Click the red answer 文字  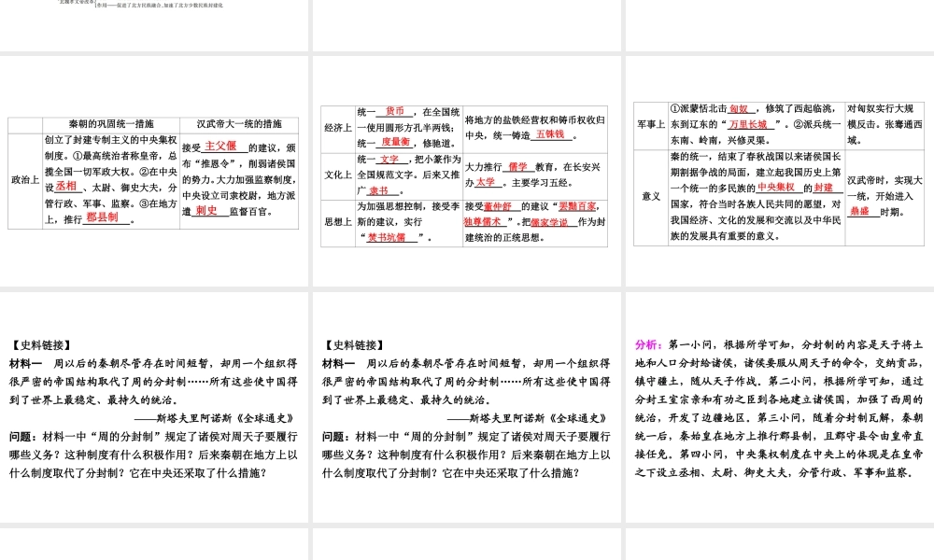[389, 159]
